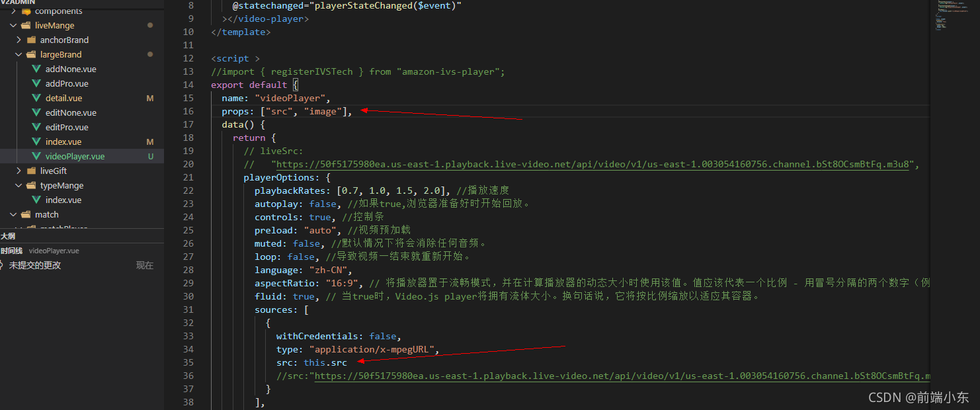Click the Vue icon beside videoPlayer.vue in explorer
The width and height of the screenshot is (980, 410).
coord(36,157)
